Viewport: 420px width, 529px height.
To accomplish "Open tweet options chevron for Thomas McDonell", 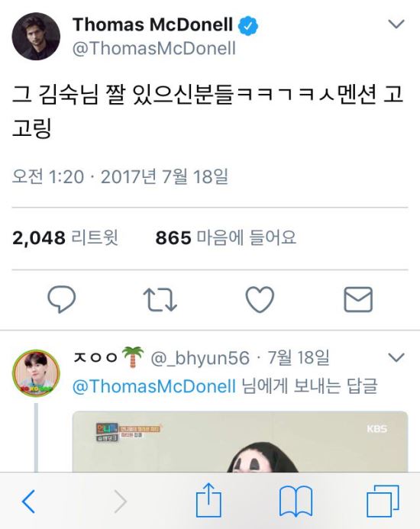I will (x=396, y=24).
